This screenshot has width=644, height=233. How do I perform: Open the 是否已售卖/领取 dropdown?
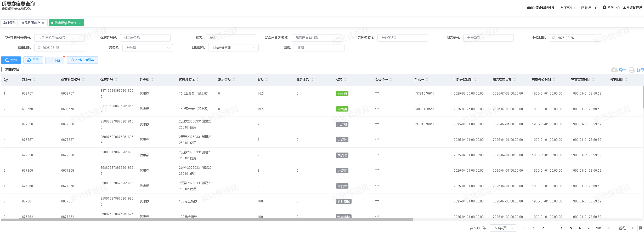click(317, 38)
